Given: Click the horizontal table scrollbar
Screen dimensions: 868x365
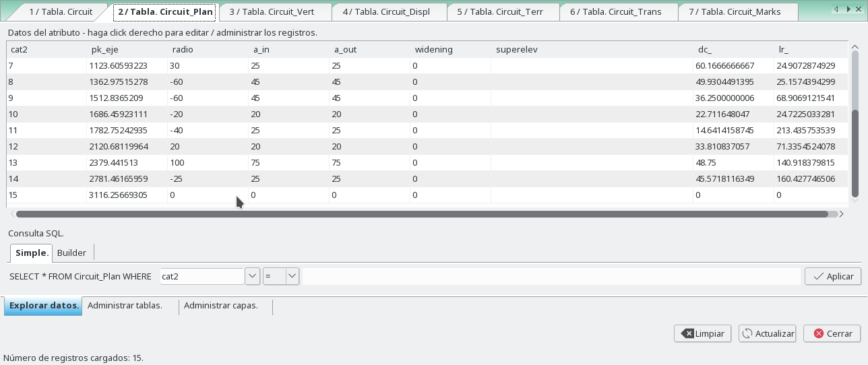Looking at the screenshot, I should click(421, 214).
